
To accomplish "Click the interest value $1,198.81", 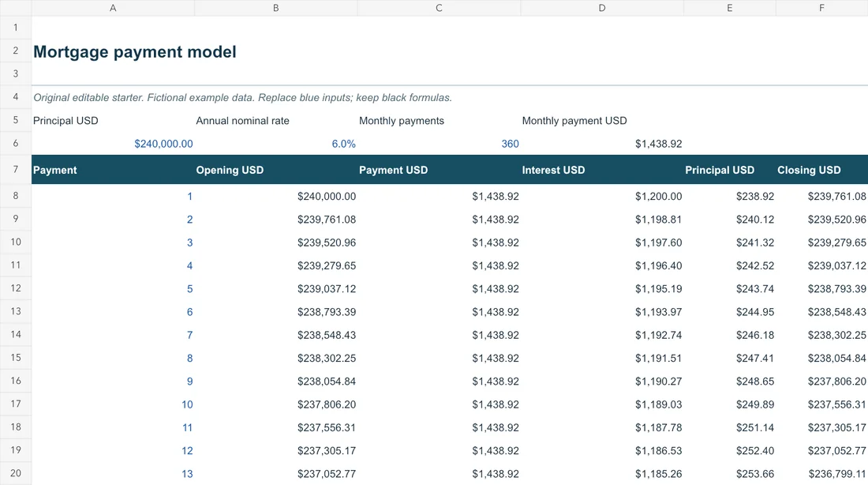I will click(658, 220).
